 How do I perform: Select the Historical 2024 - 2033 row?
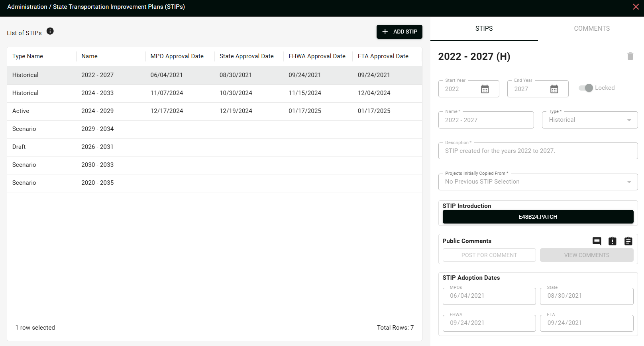[214, 93]
